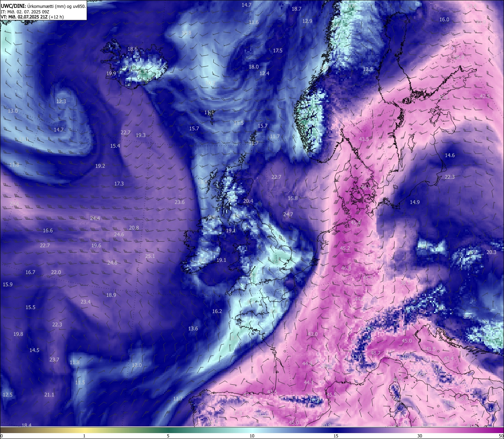The image size is (504, 439).
Task: Click the 'IT: Mið. 02. 07. 2025 09Z' line
Action: point(25,12)
